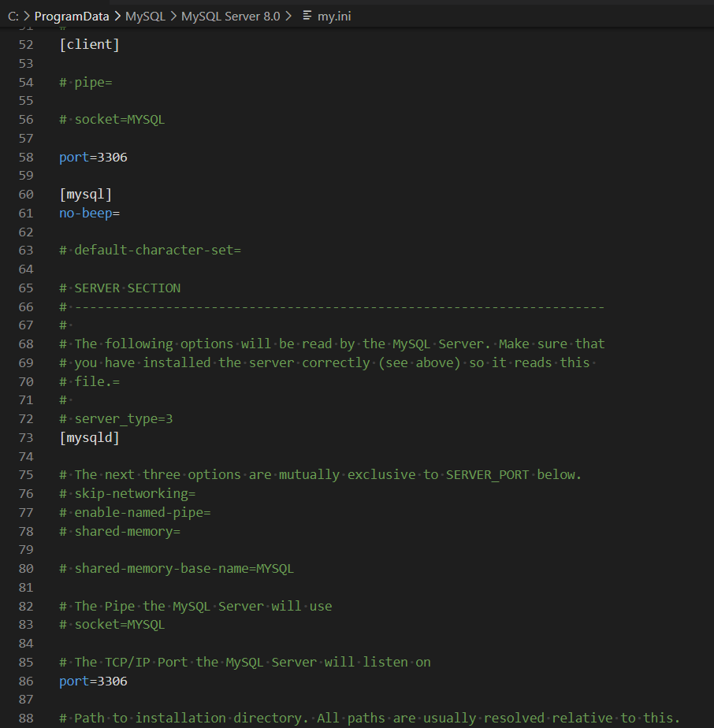Click the my.ini file icon in breadcrumb

(307, 16)
